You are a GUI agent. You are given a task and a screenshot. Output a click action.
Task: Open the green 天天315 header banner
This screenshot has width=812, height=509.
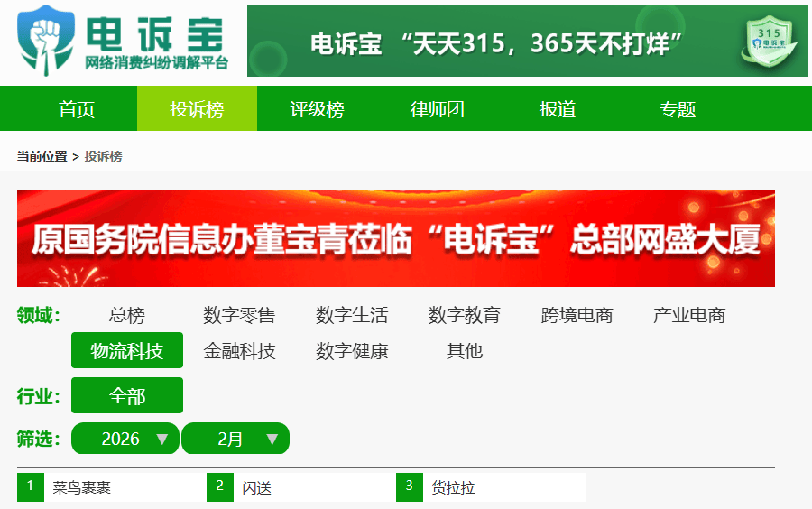(527, 42)
